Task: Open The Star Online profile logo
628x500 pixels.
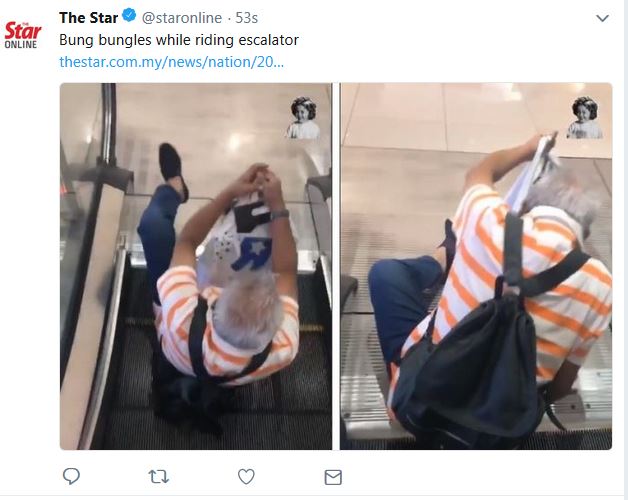Action: click(23, 34)
